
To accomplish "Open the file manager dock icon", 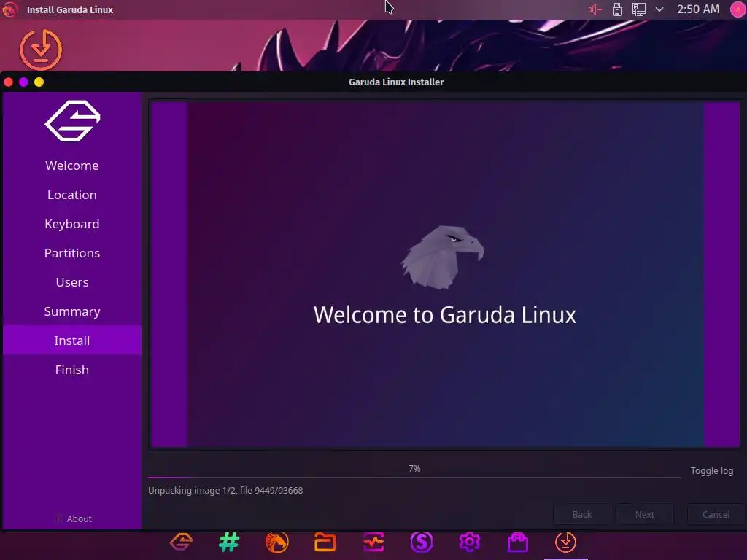I will pos(325,542).
